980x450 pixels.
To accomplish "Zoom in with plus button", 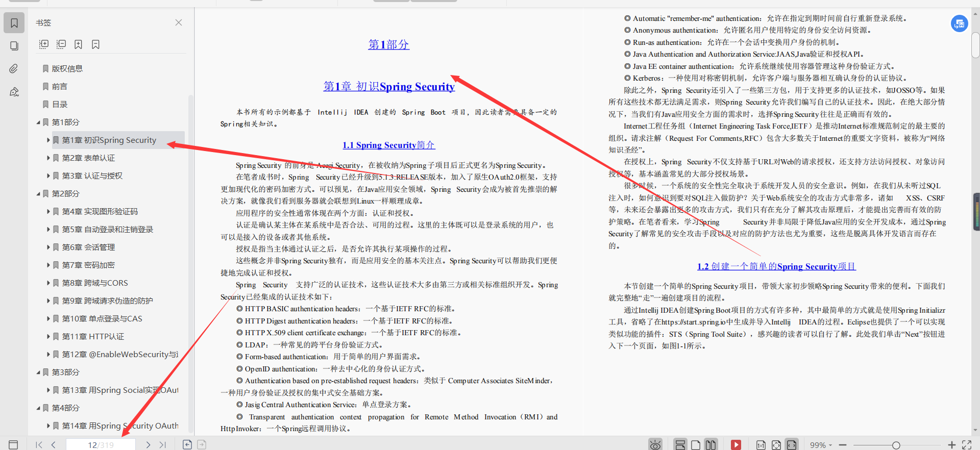I will tap(951, 445).
